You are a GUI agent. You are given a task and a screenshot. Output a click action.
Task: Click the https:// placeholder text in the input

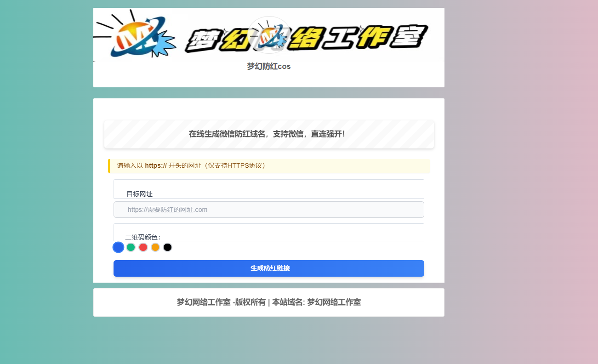[167, 210]
